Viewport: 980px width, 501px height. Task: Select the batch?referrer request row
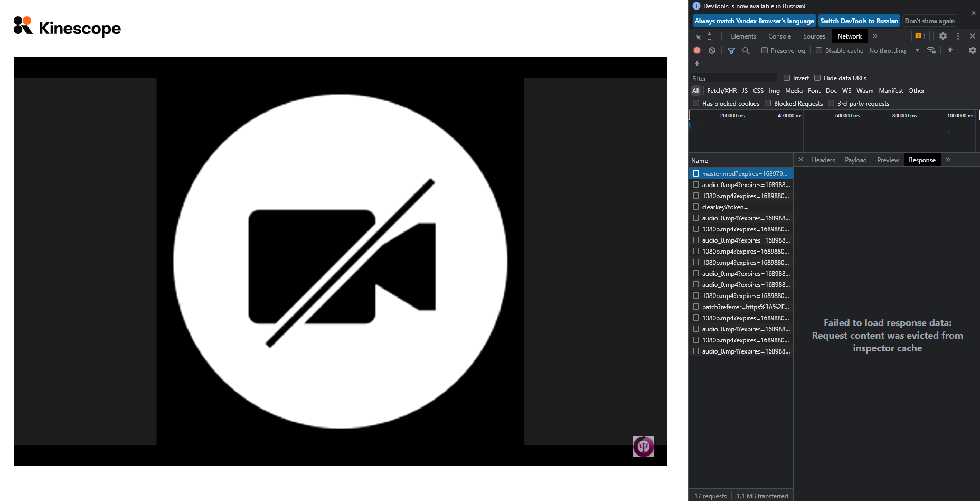(x=741, y=307)
